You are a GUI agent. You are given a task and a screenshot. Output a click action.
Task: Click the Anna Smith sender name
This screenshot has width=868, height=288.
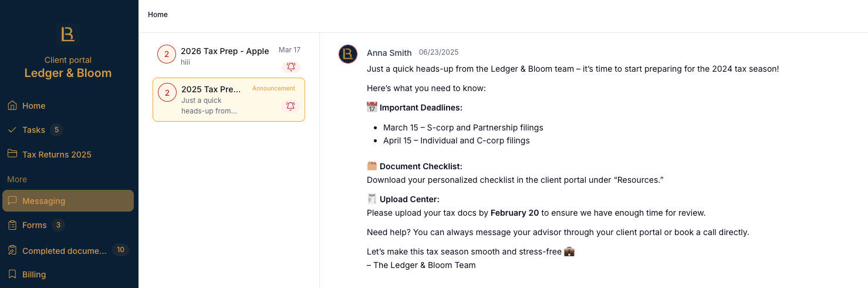(x=389, y=53)
